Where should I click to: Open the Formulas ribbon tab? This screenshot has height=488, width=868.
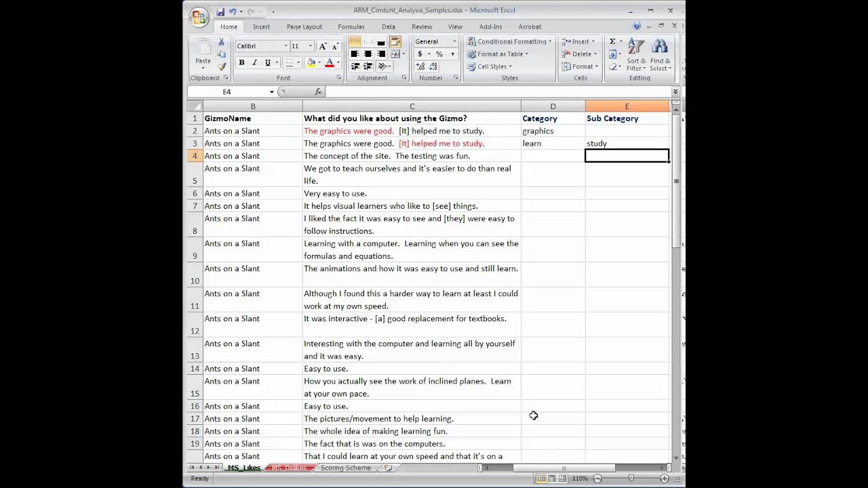[351, 26]
